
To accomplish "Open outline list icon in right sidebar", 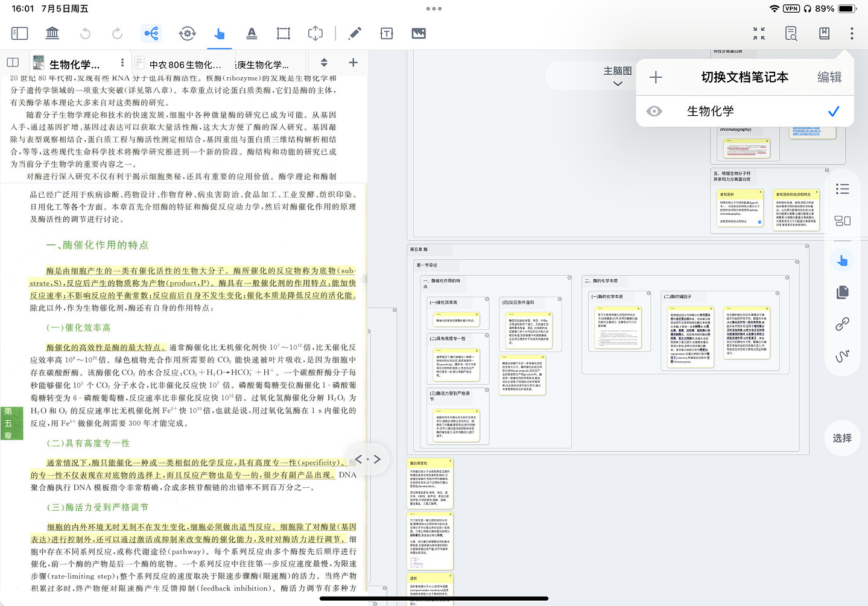I will pyautogui.click(x=843, y=189).
